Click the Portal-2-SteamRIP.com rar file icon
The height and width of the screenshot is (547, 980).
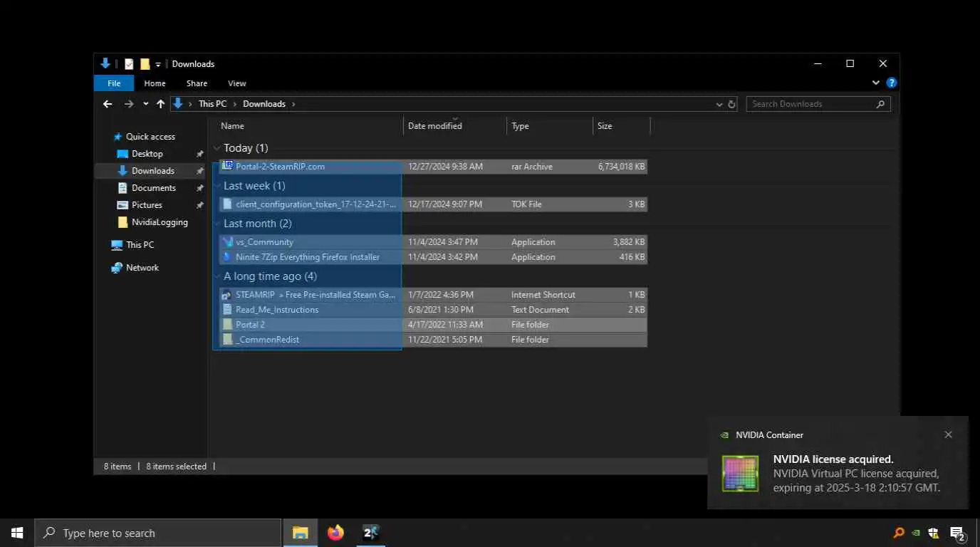click(228, 166)
